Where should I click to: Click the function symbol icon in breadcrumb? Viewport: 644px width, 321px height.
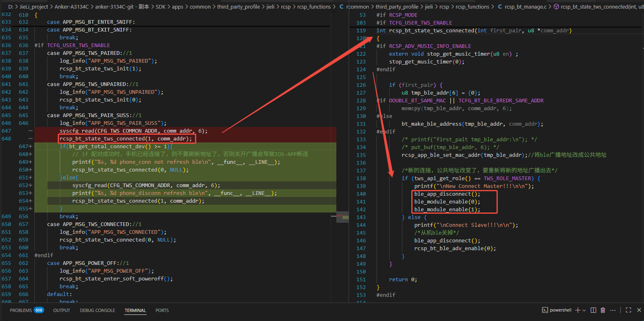556,7
